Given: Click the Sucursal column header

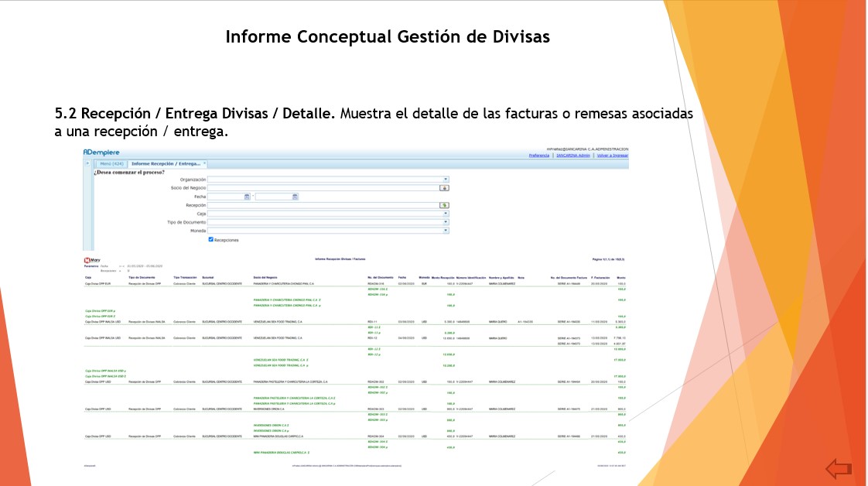Looking at the screenshot, I should tap(208, 277).
